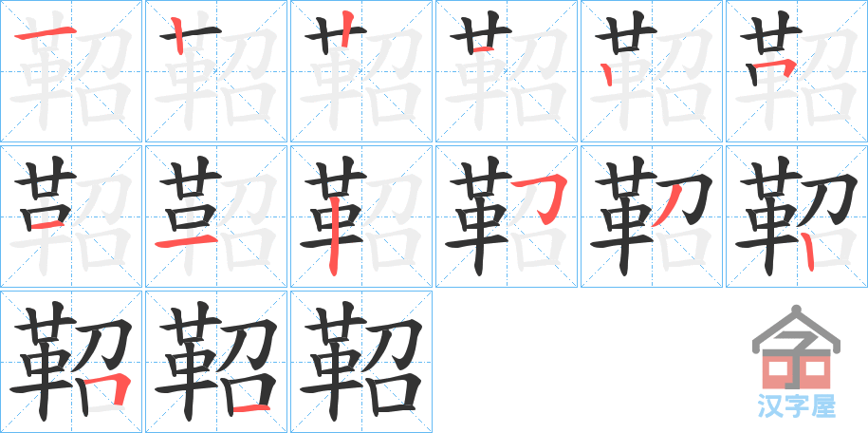Click the gray and red house logo icon
Viewport: 868px width, 433px height.
click(x=796, y=348)
